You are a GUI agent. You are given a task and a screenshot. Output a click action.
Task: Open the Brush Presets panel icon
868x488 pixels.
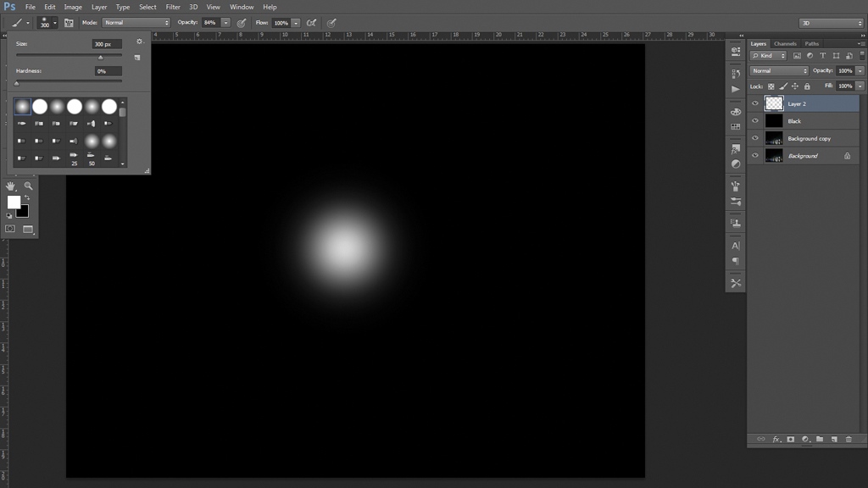736,202
